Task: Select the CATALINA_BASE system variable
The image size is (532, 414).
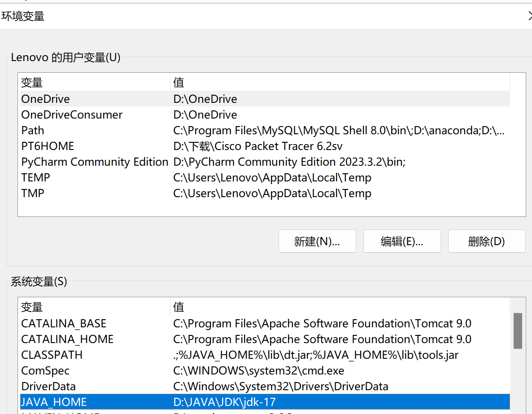Action: click(x=64, y=323)
